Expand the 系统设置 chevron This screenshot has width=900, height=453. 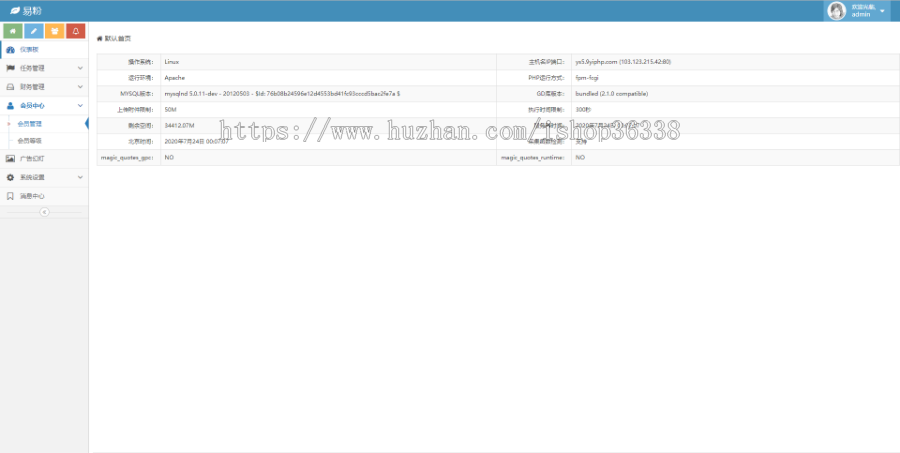[80, 177]
